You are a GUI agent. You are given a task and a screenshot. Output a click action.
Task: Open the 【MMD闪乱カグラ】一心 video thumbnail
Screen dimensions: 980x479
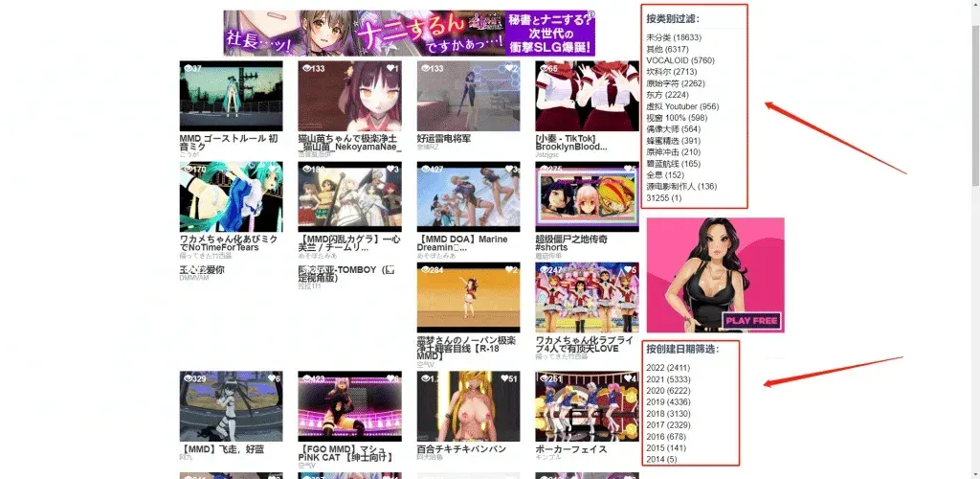tap(349, 197)
